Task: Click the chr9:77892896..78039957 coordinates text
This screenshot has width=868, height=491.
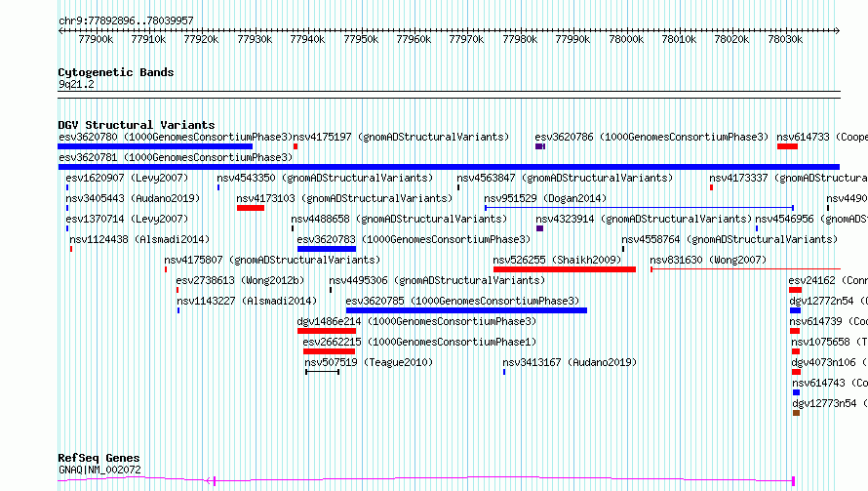Action: click(126, 20)
